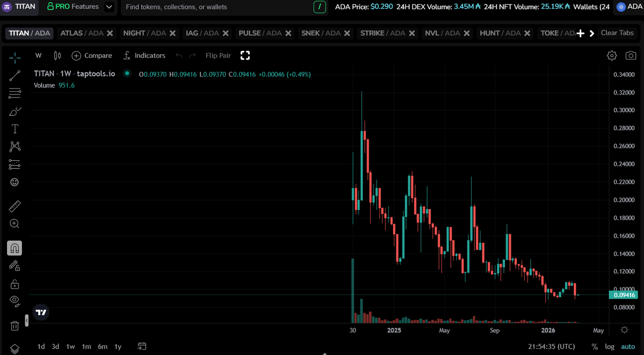Open the W timeframe interval selector
The height and width of the screenshot is (355, 644).
click(39, 55)
